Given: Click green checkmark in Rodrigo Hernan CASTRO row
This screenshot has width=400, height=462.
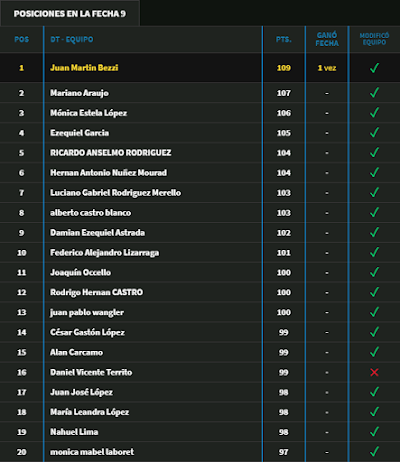Looking at the screenshot, I should [x=374, y=292].
